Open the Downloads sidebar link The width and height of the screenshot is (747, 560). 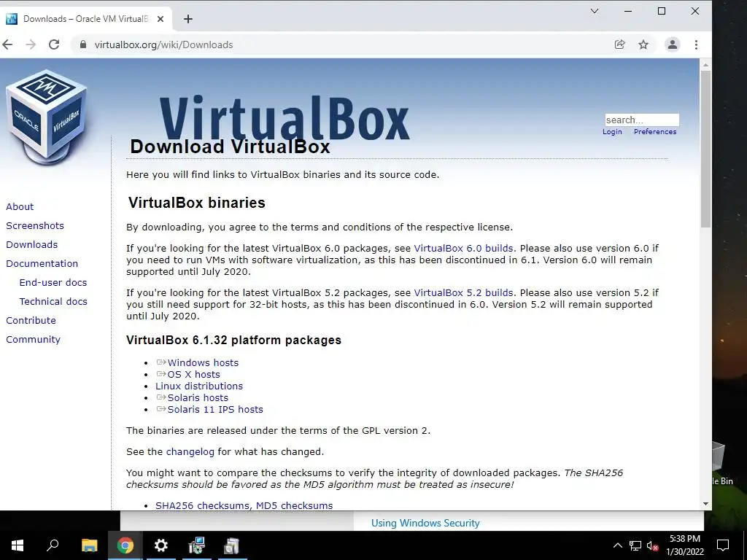coord(32,245)
